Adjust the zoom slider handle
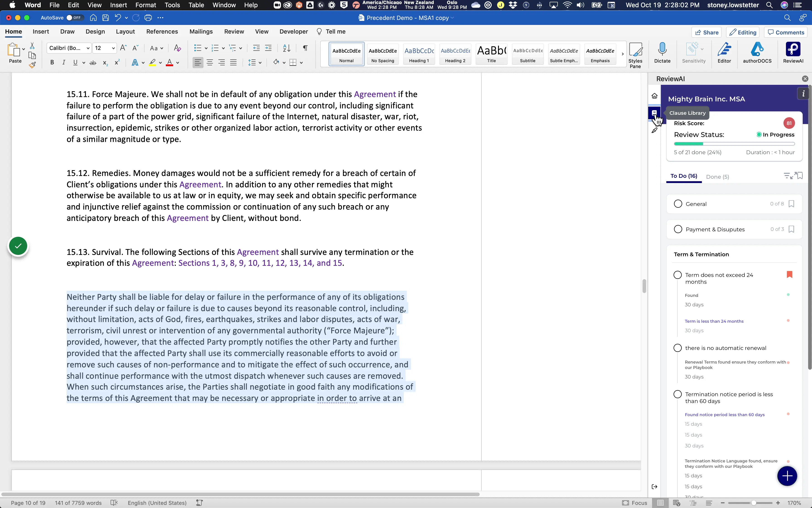The height and width of the screenshot is (508, 812). click(x=754, y=503)
